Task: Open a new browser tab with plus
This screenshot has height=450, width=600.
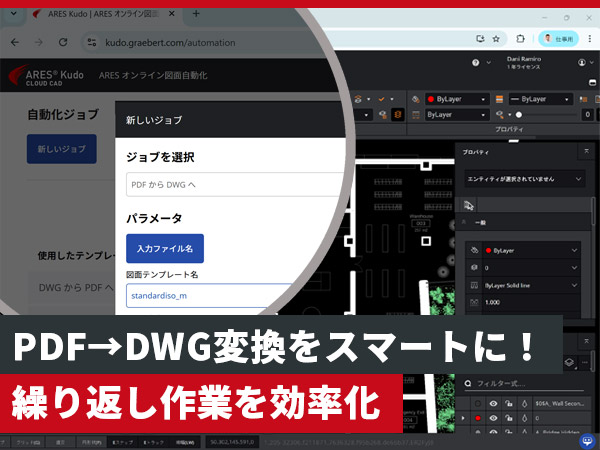Action: click(x=196, y=14)
